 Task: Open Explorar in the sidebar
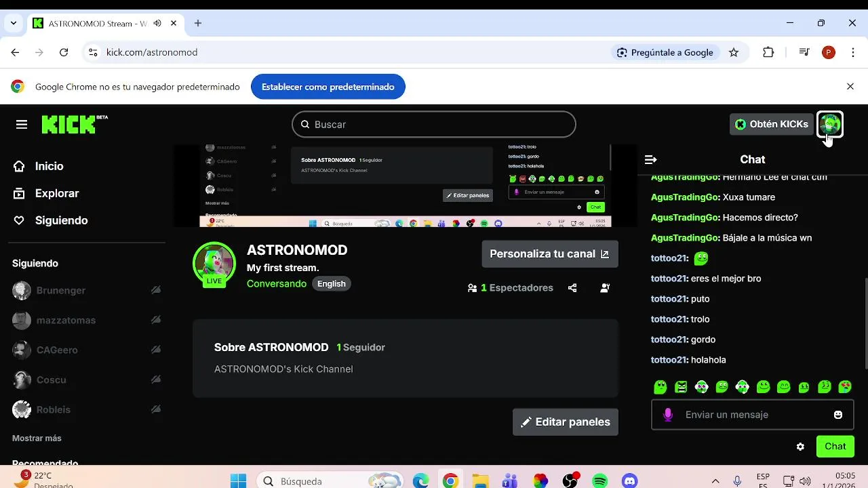(57, 193)
